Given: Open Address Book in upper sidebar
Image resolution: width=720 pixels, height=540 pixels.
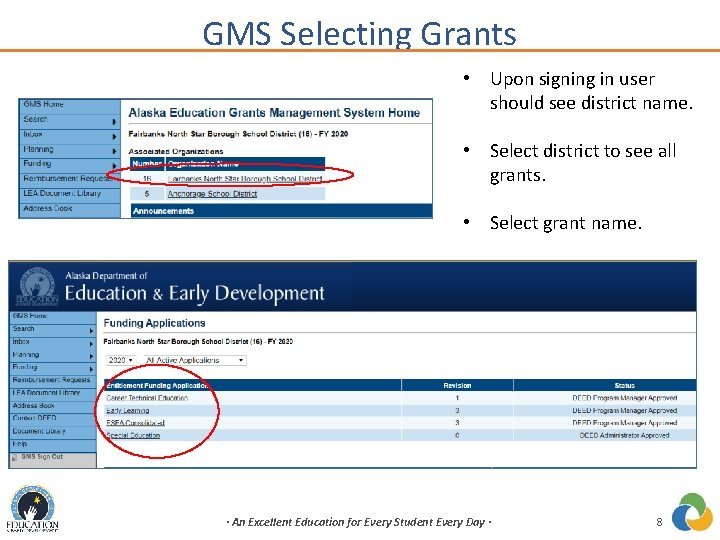Looking at the screenshot, I should tap(48, 208).
